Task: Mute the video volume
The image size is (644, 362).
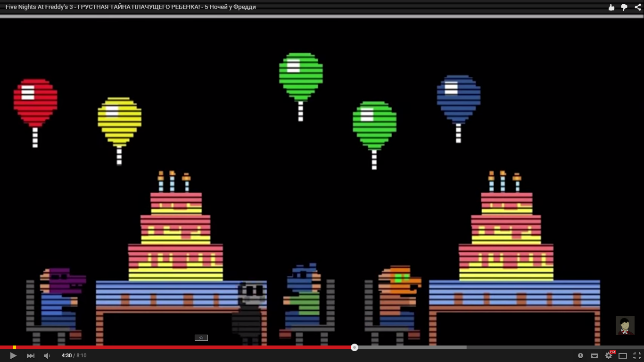Action: click(x=47, y=356)
